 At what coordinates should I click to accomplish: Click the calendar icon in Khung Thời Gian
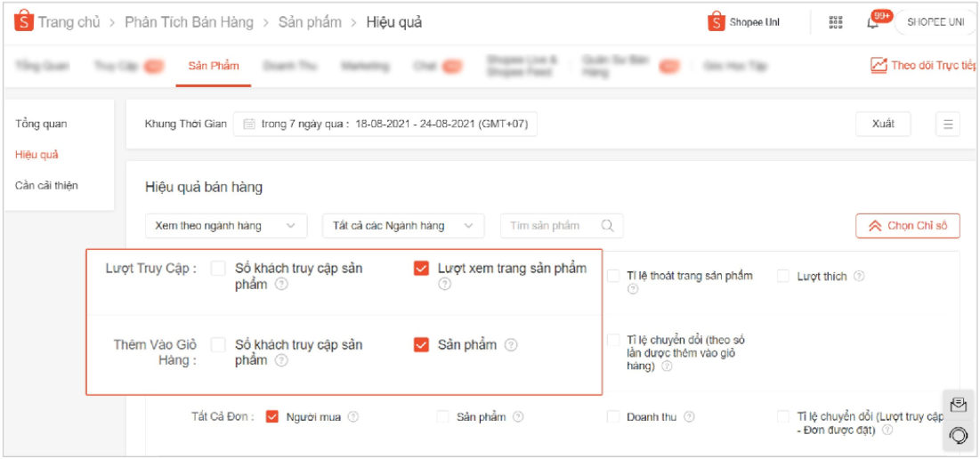pos(249,125)
